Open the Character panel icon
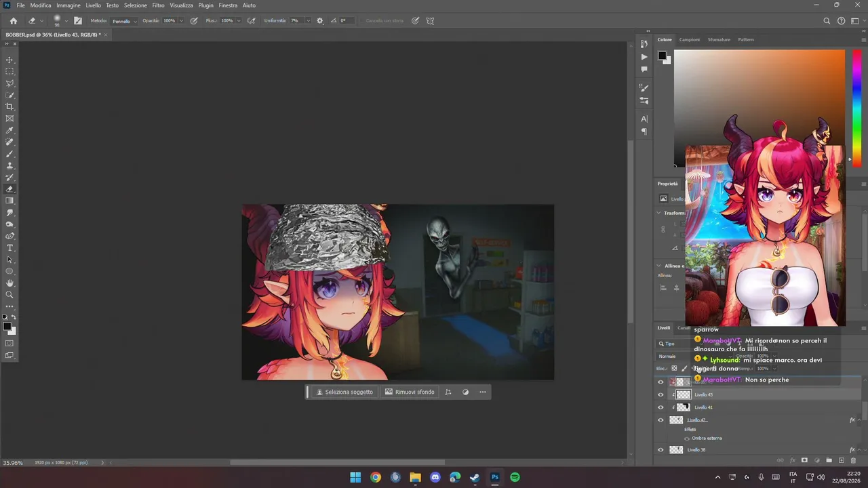This screenshot has height=488, width=868. click(644, 119)
